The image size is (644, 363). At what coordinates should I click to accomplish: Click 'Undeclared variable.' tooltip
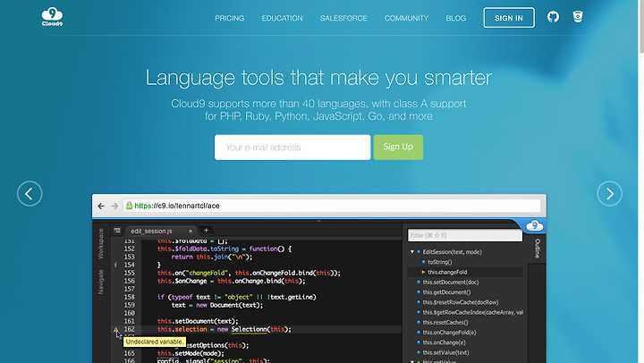[x=155, y=342]
